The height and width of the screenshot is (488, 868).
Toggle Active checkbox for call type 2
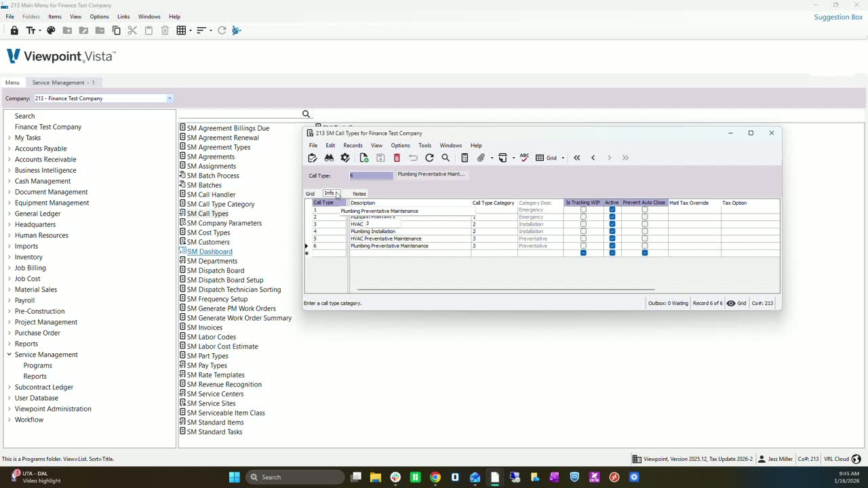pos(612,217)
